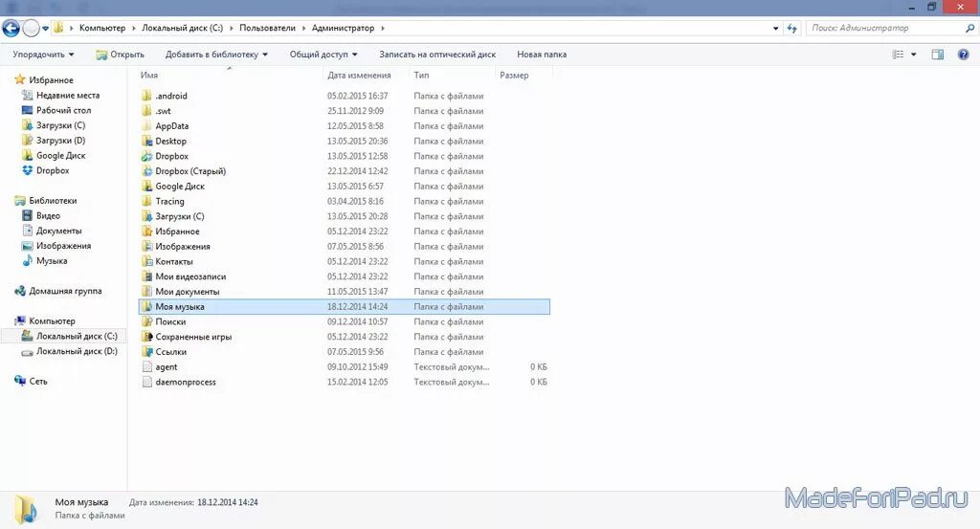Image resolution: width=980 pixels, height=529 pixels.
Task: Open the Упорядочить menu
Action: click(x=43, y=55)
